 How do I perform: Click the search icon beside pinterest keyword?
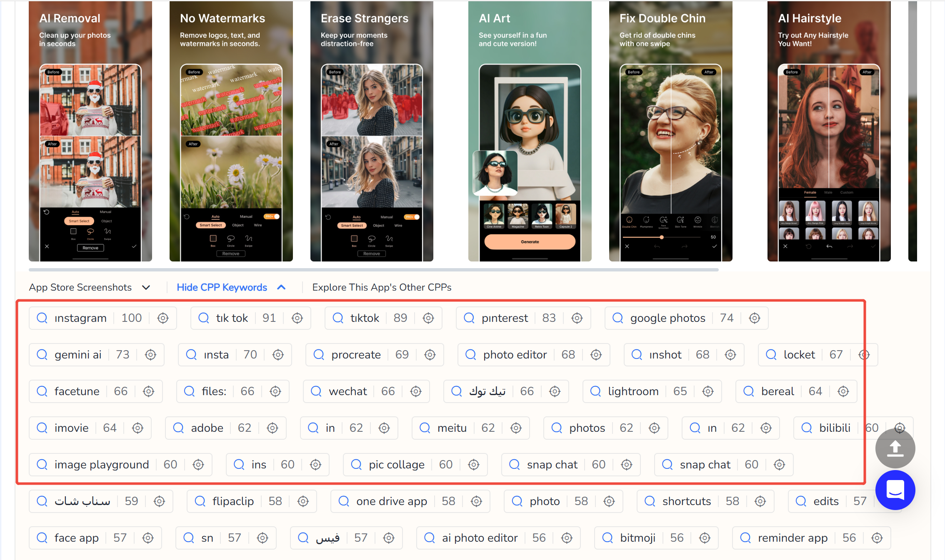click(x=469, y=318)
